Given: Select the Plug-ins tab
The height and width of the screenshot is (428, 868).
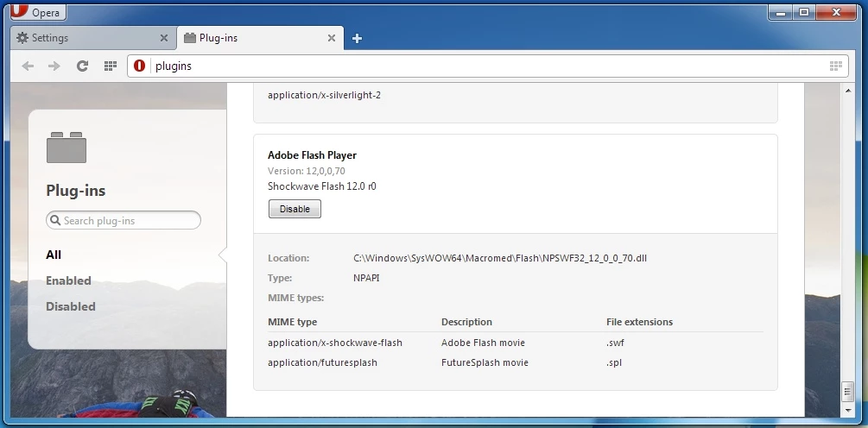Looking at the screenshot, I should (260, 38).
